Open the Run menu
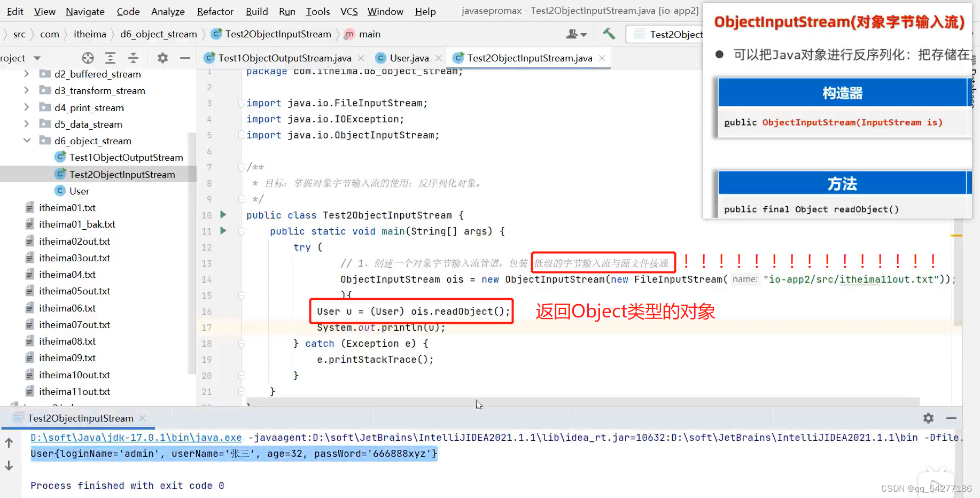The height and width of the screenshot is (498, 980). click(x=287, y=11)
